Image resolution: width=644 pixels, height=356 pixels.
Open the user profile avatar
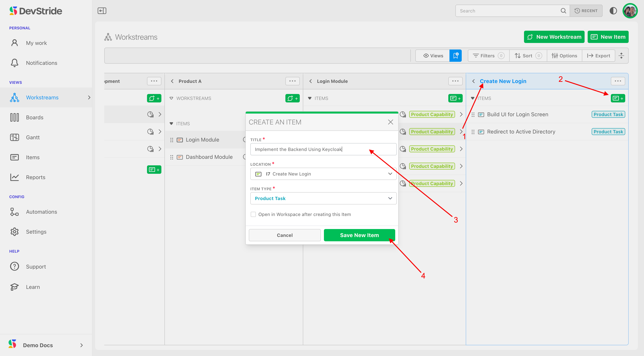coord(630,11)
